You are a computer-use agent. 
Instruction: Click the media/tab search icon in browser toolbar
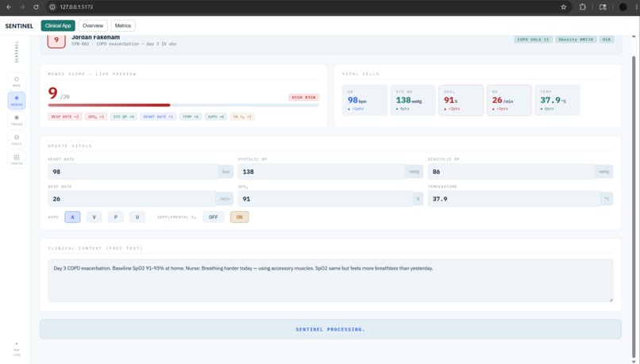[x=603, y=7]
